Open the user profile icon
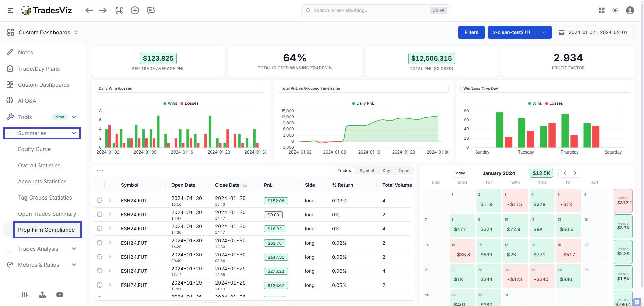 point(630,10)
